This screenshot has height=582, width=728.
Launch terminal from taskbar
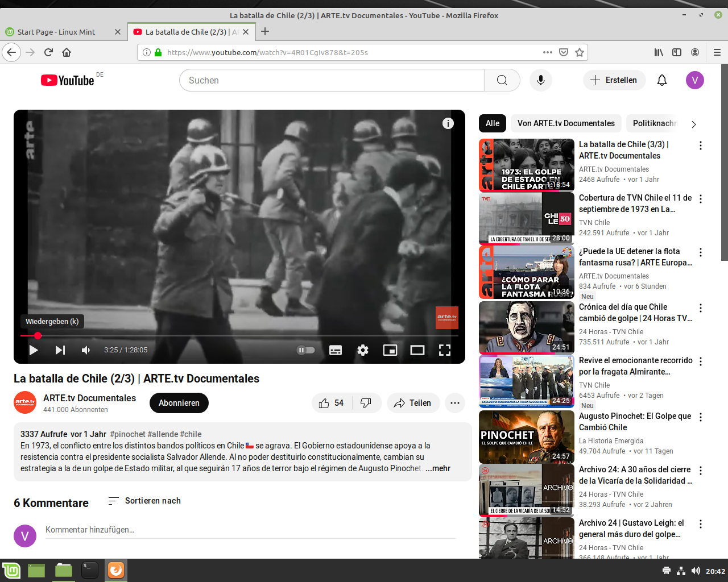[x=89, y=570]
